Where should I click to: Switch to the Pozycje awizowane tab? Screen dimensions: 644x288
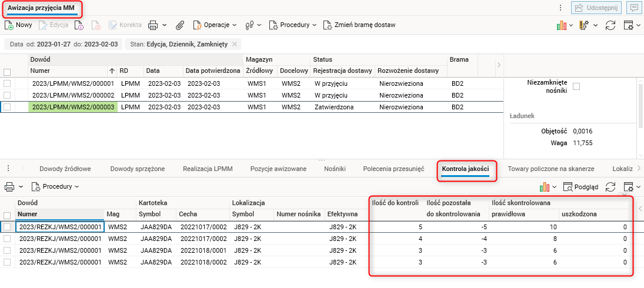coord(278,169)
